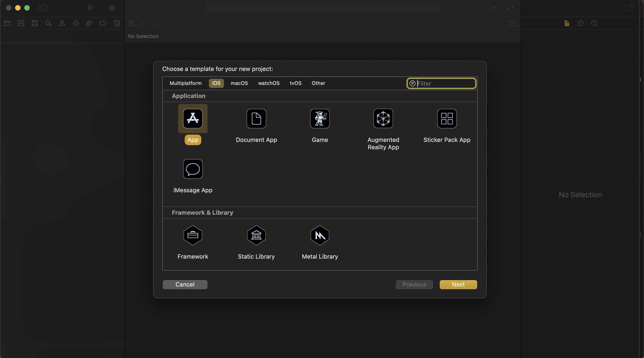Cancel the new project dialog
Image resolution: width=644 pixels, height=358 pixels.
185,285
